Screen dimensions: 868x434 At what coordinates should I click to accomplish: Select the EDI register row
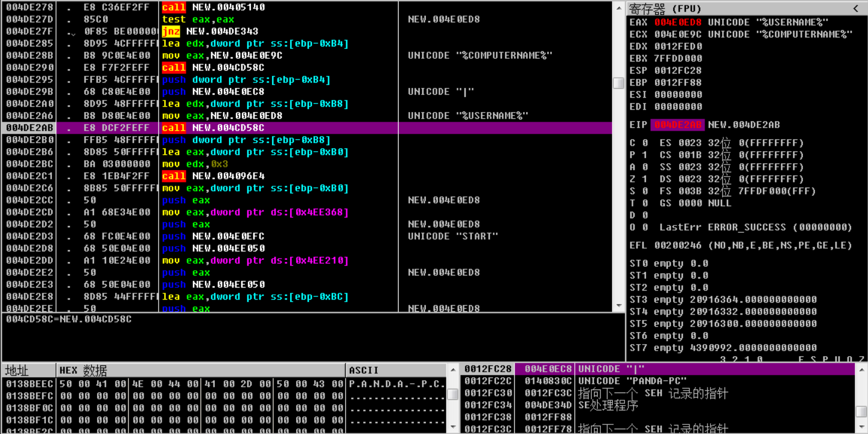(666, 107)
